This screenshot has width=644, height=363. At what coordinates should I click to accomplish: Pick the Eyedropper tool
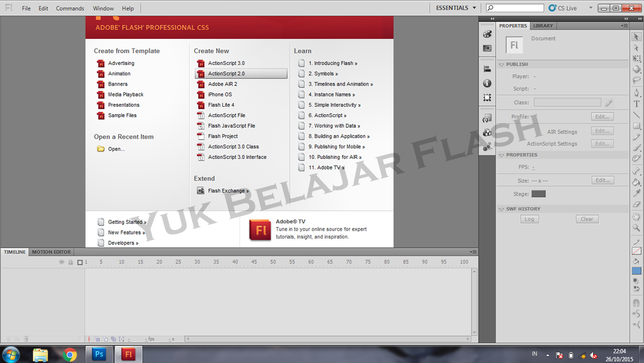tap(637, 193)
